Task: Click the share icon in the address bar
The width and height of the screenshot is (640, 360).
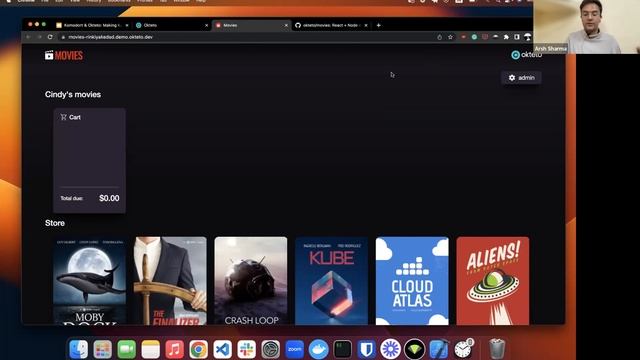Action: [x=440, y=37]
